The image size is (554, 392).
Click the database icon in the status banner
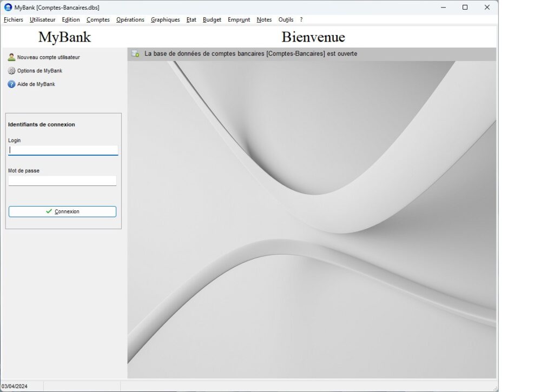coord(135,54)
